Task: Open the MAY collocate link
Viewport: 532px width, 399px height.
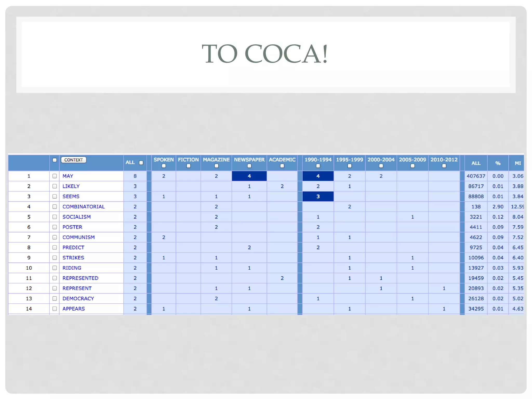Action: (68, 176)
